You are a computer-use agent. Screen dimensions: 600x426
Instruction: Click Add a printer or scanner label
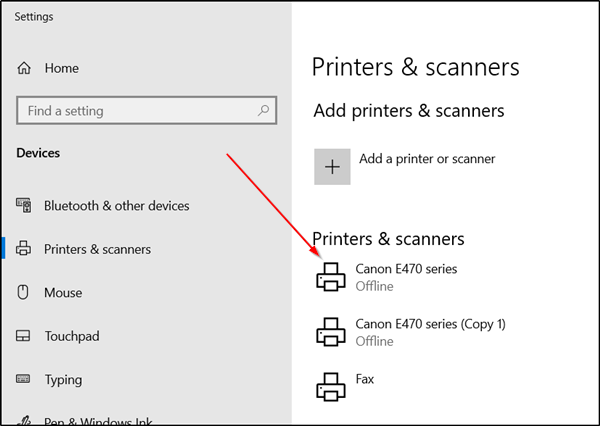pos(427,158)
